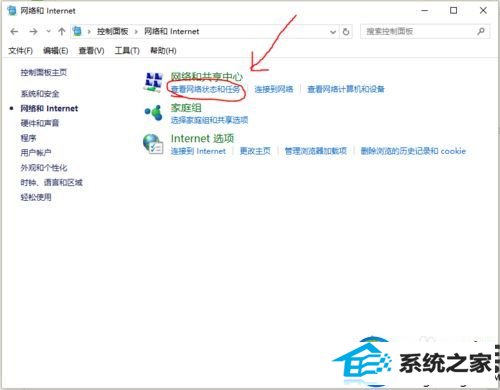Click the window title bar icon
This screenshot has width=500, height=390.
click(x=12, y=11)
